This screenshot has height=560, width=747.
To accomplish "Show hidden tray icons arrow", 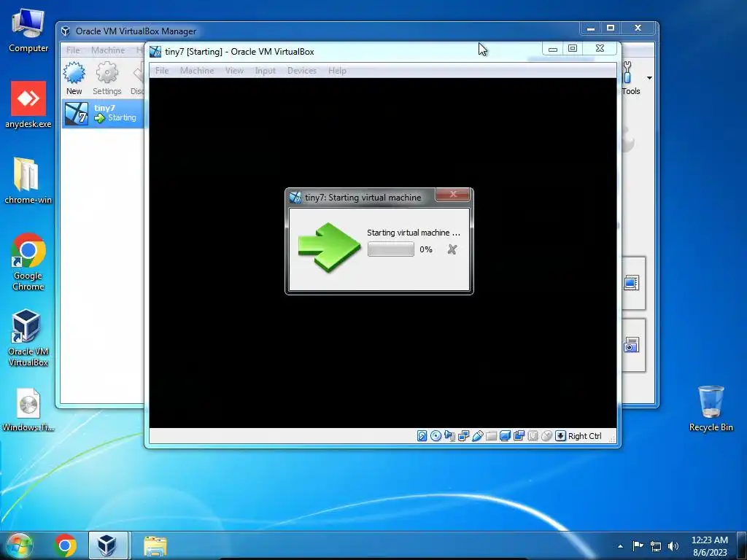I will click(x=620, y=546).
